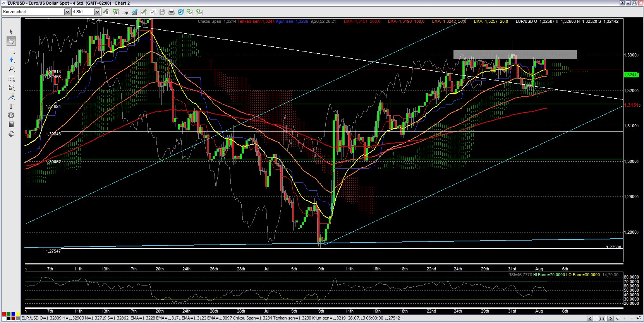The width and height of the screenshot is (644, 323).
Task: Choose the line drawing tool
Action: [x=11, y=51]
